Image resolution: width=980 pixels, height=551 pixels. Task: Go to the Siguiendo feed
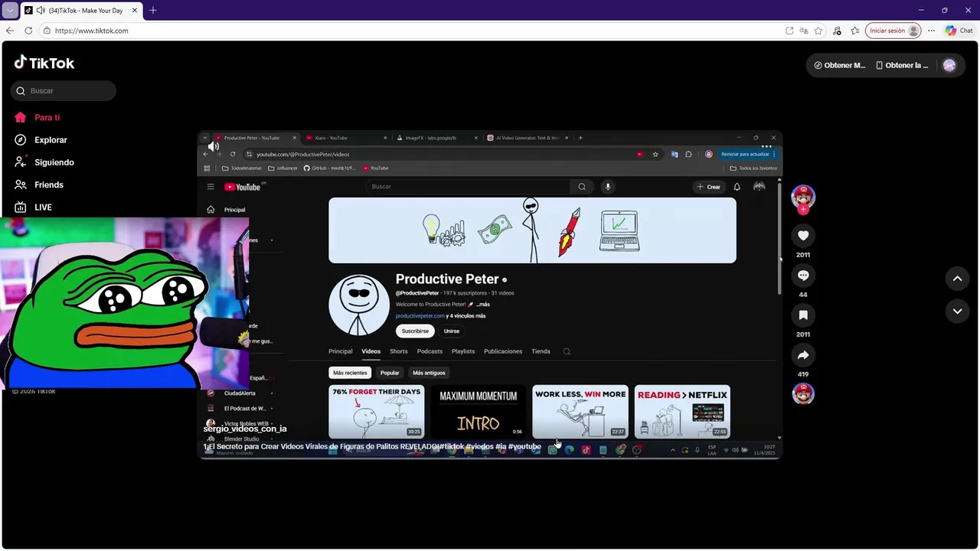coord(44,162)
